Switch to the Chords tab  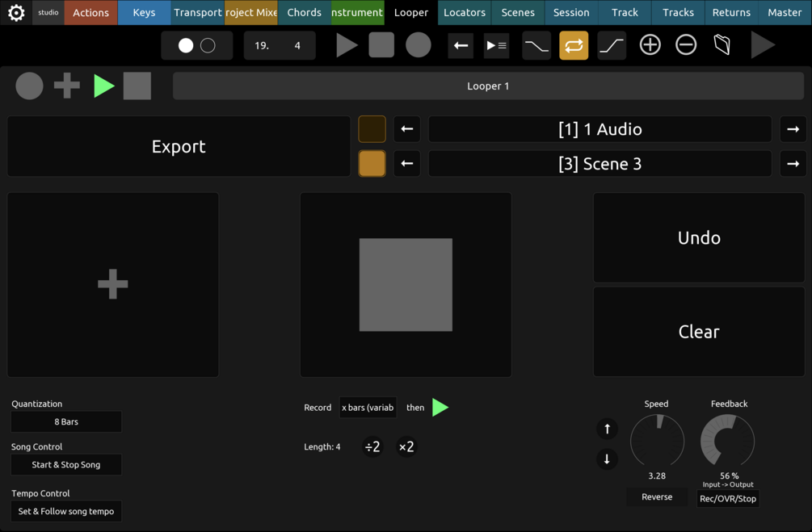[x=305, y=12]
